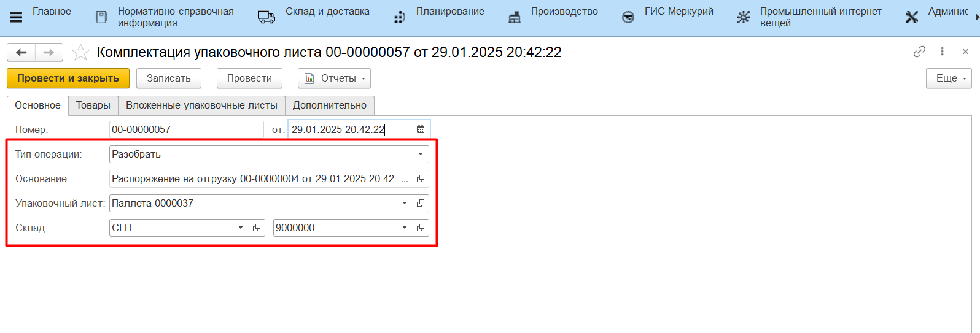Click into the Номер input field
Screen dimensions: 980x333
click(x=186, y=129)
